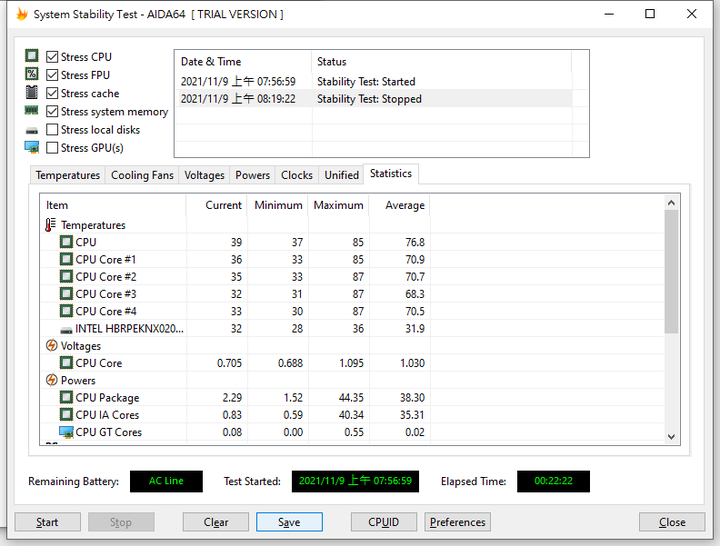Click the CPU Core voltage row icon

[67, 363]
